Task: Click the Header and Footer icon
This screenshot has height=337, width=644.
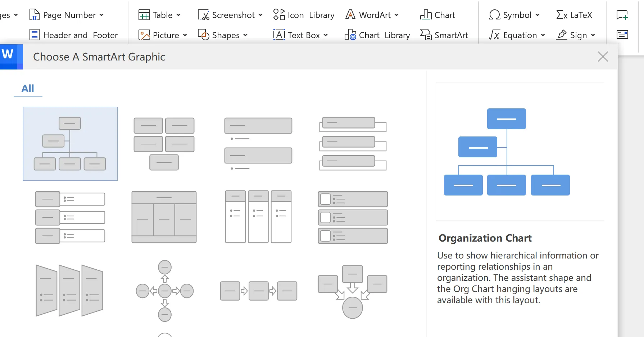Action: (x=35, y=35)
